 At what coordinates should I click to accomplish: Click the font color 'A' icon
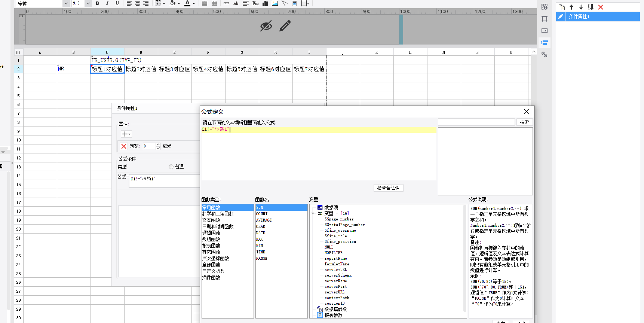coord(187,3)
